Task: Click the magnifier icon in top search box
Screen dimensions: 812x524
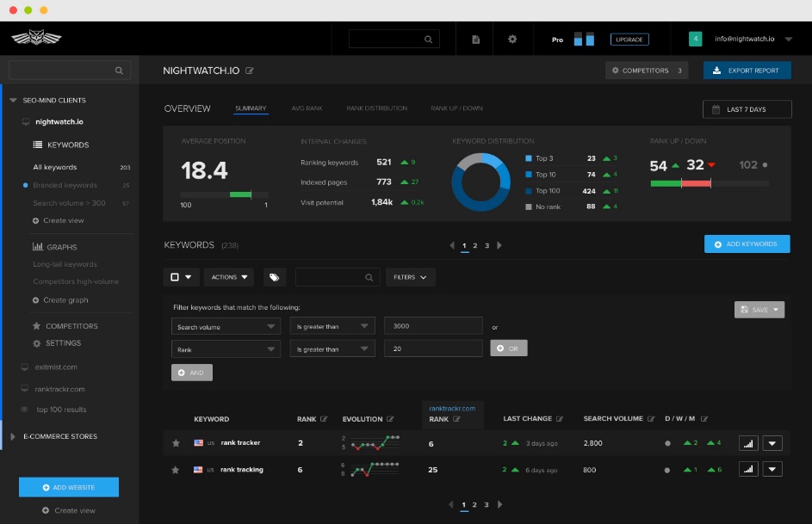Action: (428, 40)
